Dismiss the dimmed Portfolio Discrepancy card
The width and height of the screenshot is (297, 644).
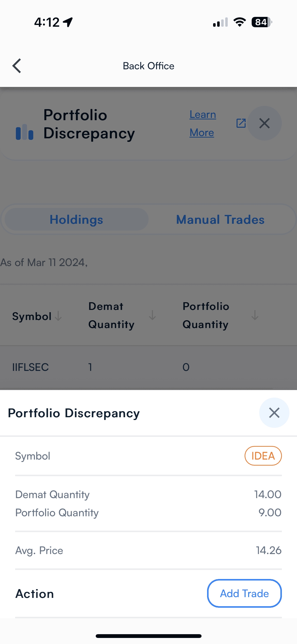coord(264,123)
